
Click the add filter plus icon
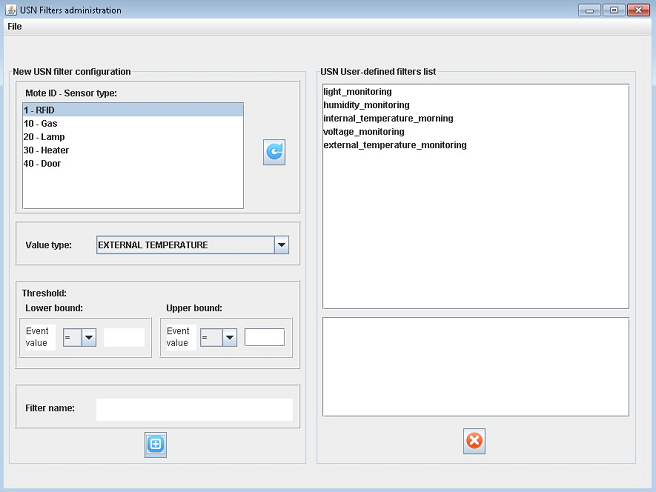pos(155,445)
